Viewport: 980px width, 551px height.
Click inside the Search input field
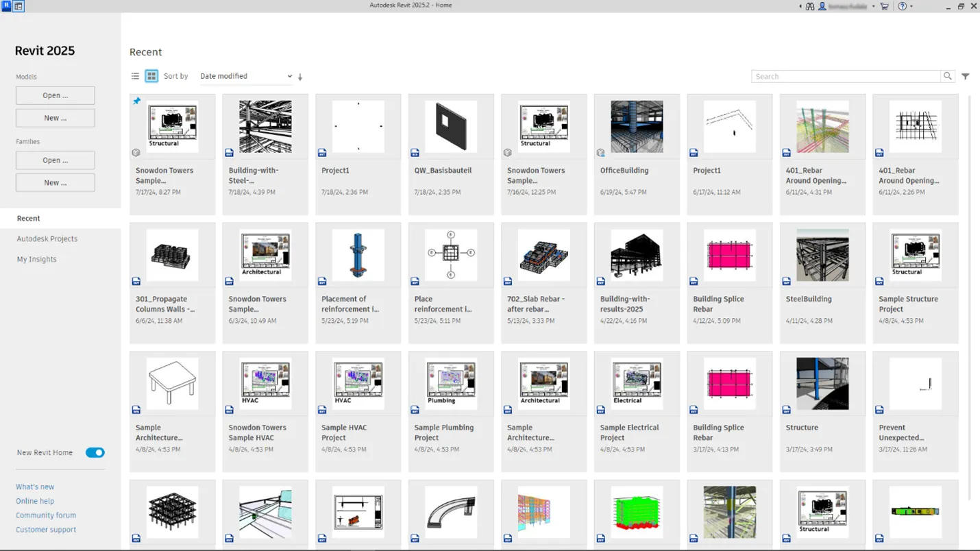[x=846, y=76]
